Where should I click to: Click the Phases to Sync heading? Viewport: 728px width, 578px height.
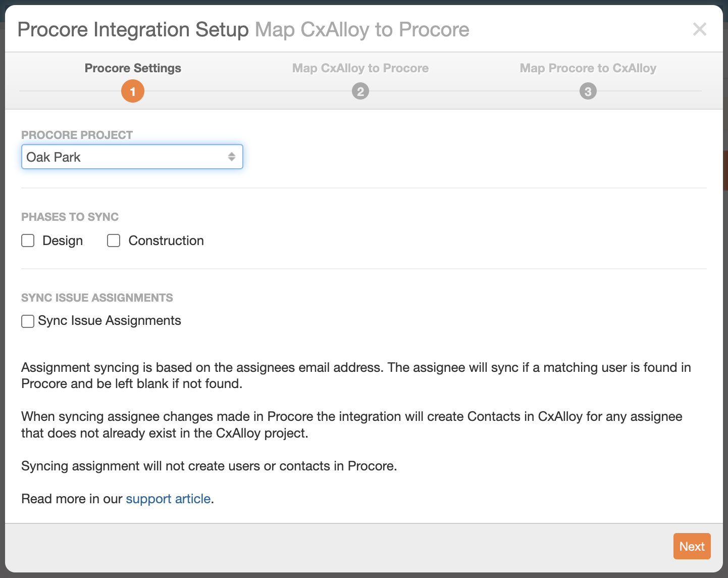click(70, 217)
